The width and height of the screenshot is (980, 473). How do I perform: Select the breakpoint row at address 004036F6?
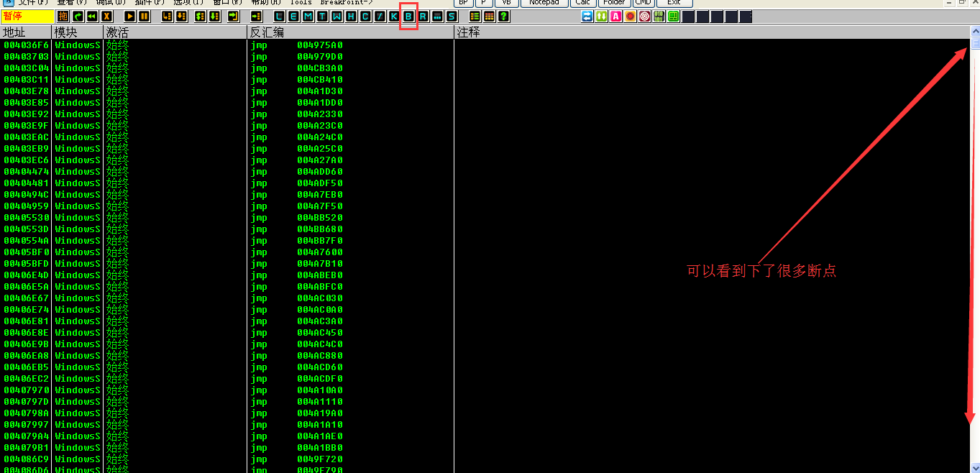pyautogui.click(x=27, y=45)
